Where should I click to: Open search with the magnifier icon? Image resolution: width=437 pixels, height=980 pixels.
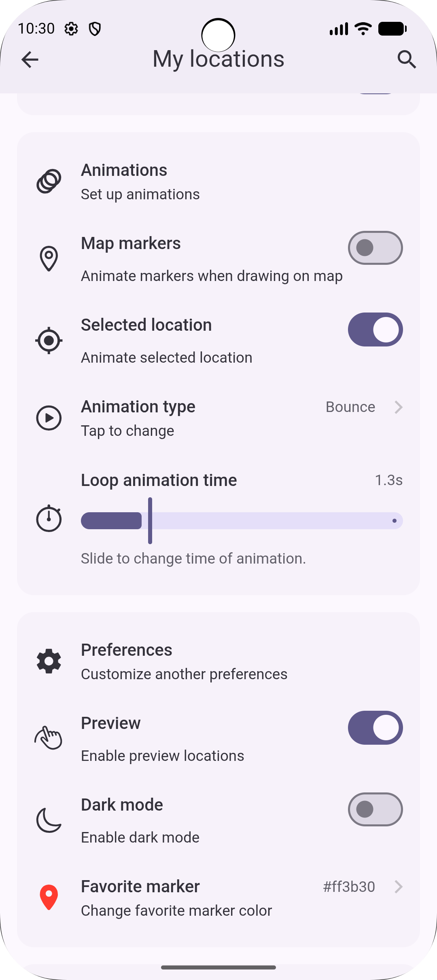click(407, 59)
